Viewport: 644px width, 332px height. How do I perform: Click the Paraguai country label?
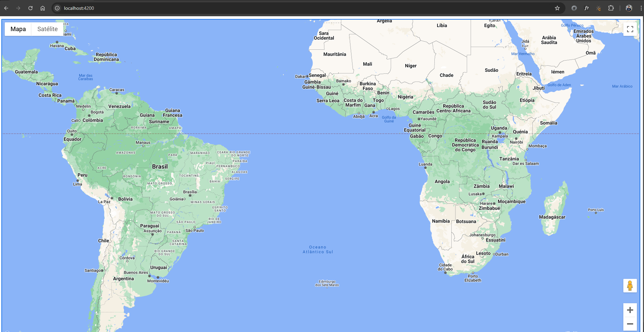[150, 226]
